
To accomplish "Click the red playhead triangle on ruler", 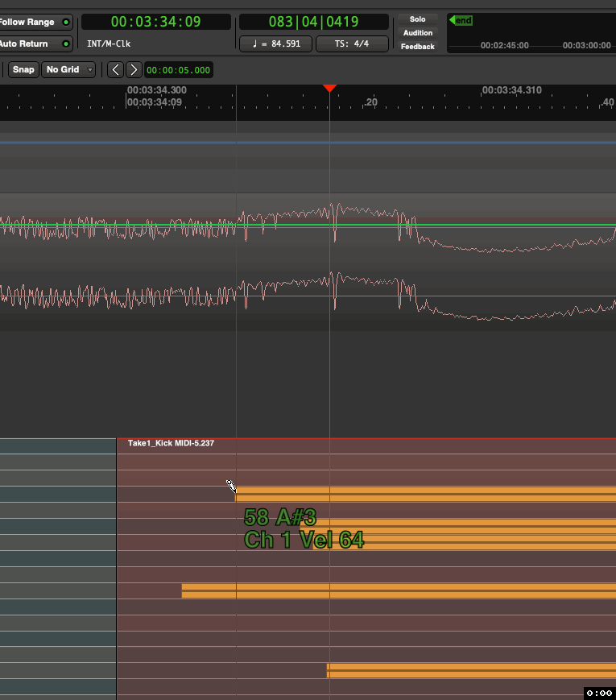I will [x=329, y=88].
